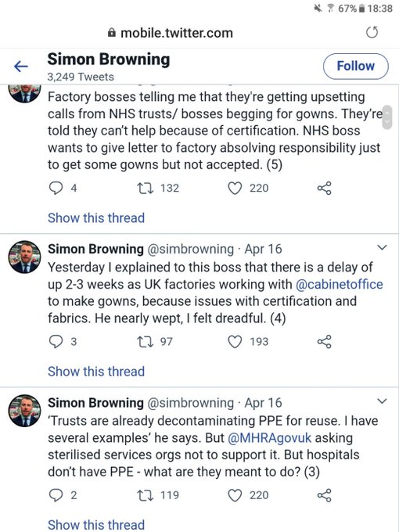Open options chevron on tweet (4)

(x=382, y=247)
